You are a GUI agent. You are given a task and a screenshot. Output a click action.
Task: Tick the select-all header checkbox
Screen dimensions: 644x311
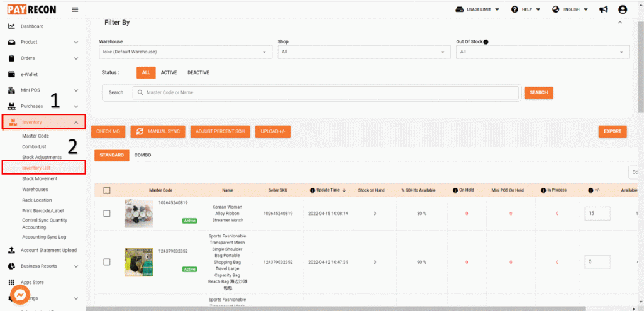click(x=107, y=190)
